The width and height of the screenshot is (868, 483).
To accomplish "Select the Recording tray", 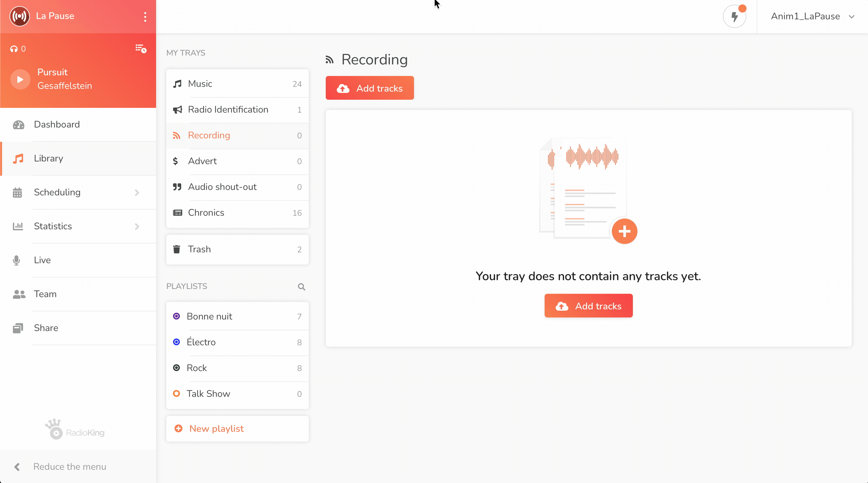I will [238, 135].
